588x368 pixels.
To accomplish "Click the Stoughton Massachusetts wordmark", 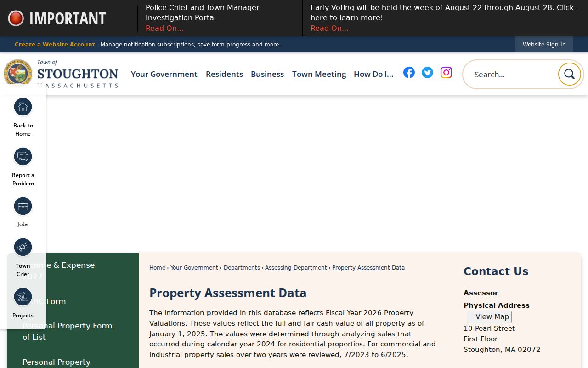I will click(77, 74).
